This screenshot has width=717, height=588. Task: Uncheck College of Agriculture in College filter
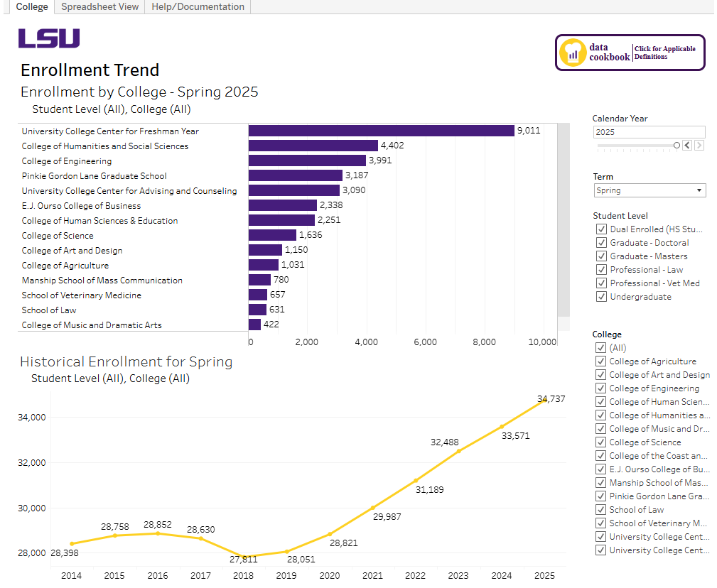[601, 361]
